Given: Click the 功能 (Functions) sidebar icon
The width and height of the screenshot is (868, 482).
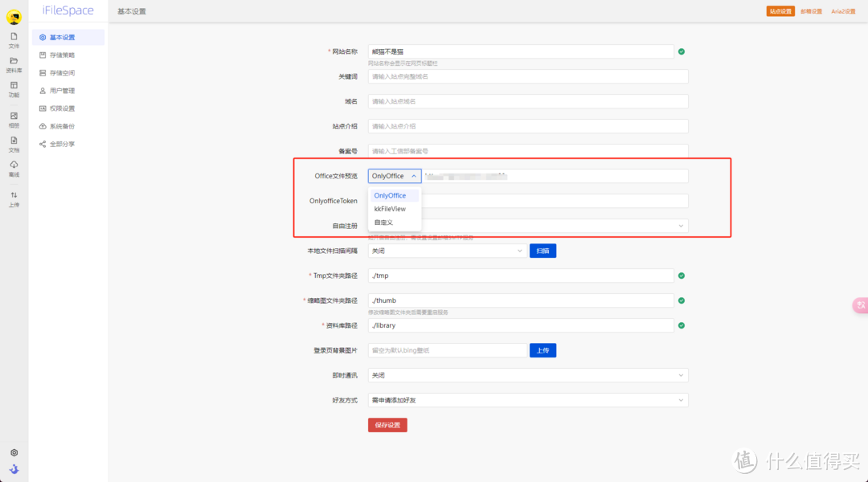Looking at the screenshot, I should pos(14,88).
